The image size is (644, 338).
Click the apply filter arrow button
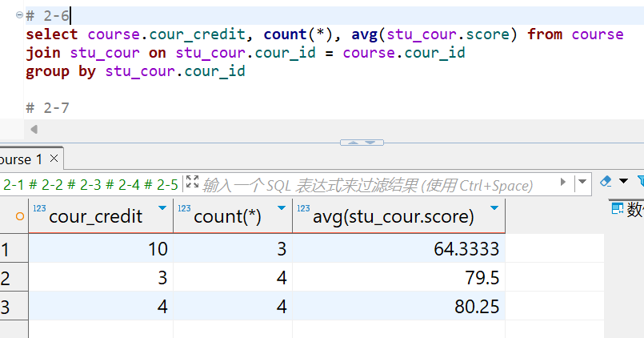pyautogui.click(x=563, y=183)
